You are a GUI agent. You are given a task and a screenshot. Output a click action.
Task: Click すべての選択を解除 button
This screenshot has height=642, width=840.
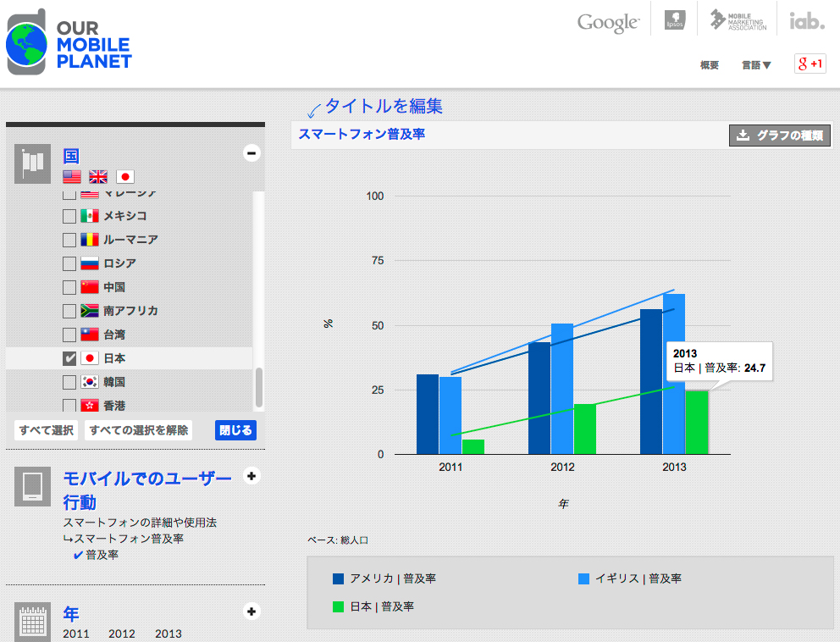139,430
